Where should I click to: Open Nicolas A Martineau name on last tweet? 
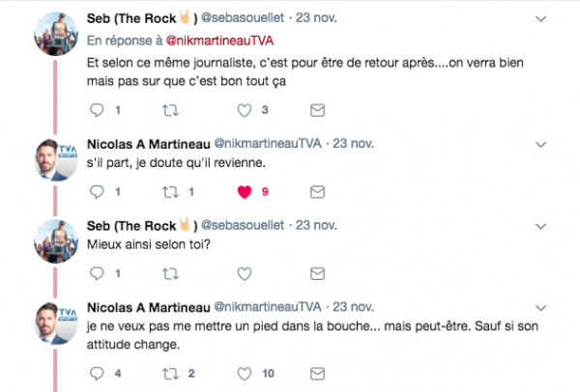(145, 306)
